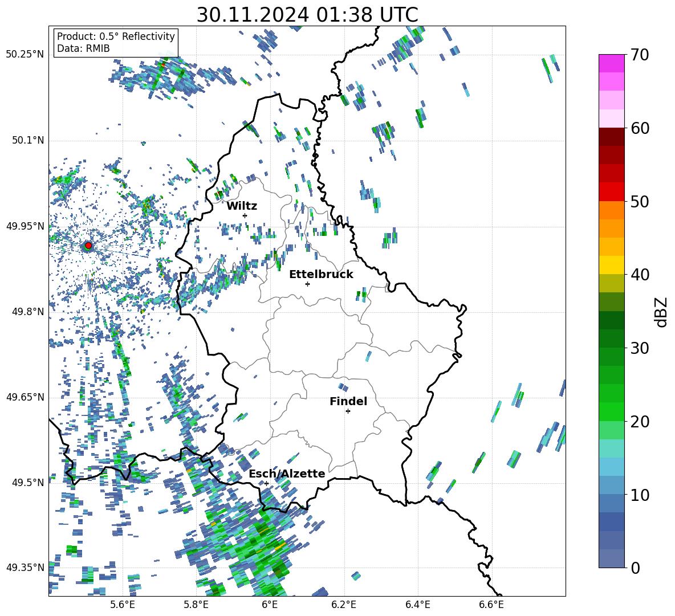Click the 10 tick label on colorbar
This screenshot has width=675, height=616.
[639, 495]
